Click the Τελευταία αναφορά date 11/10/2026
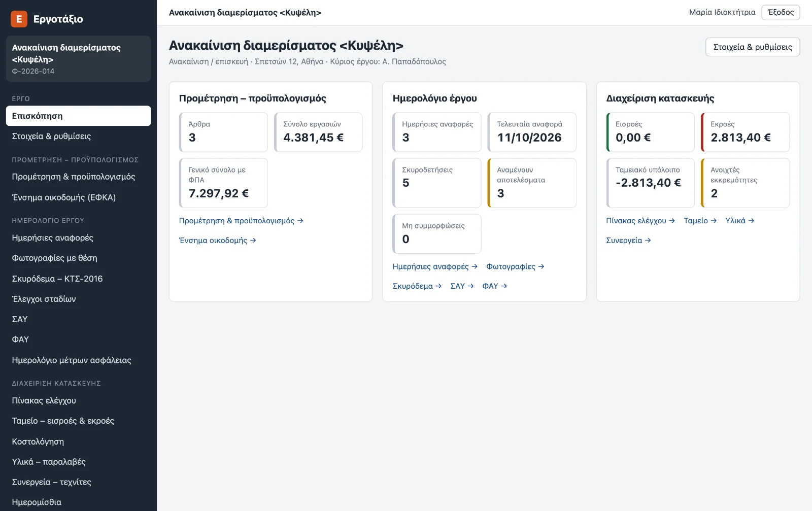The width and height of the screenshot is (812, 511). pos(529,138)
